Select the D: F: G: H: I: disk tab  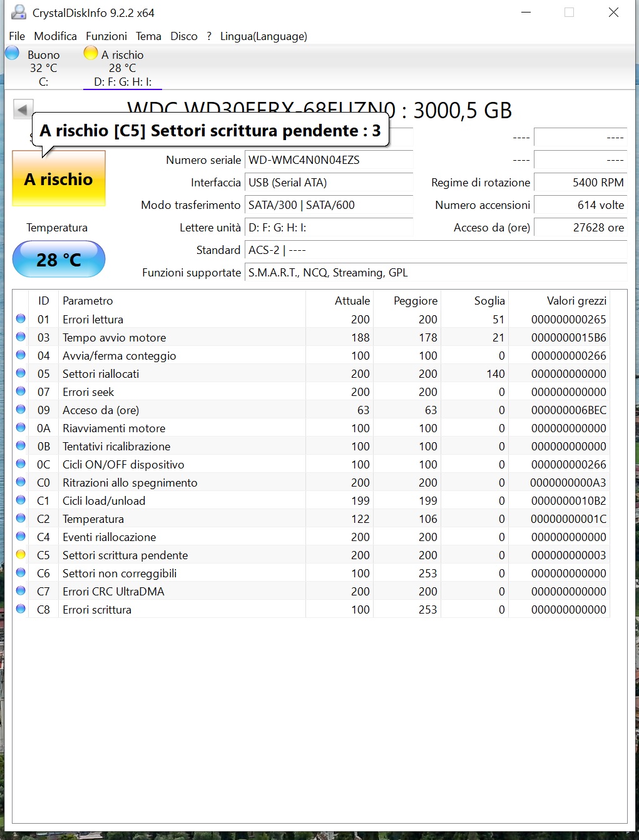122,81
